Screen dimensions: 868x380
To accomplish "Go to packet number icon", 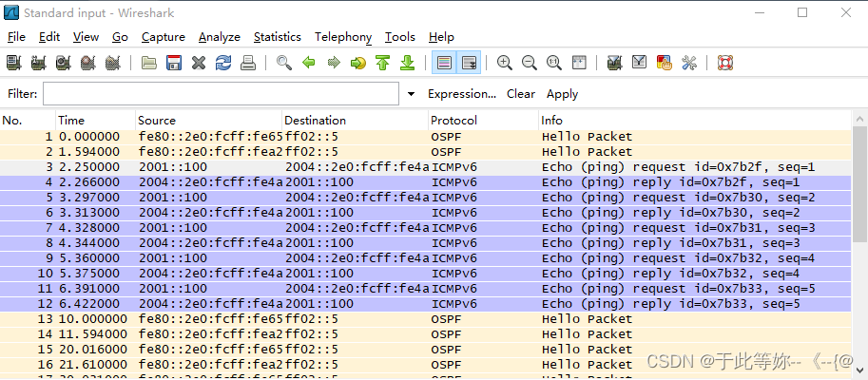I will coord(358,63).
